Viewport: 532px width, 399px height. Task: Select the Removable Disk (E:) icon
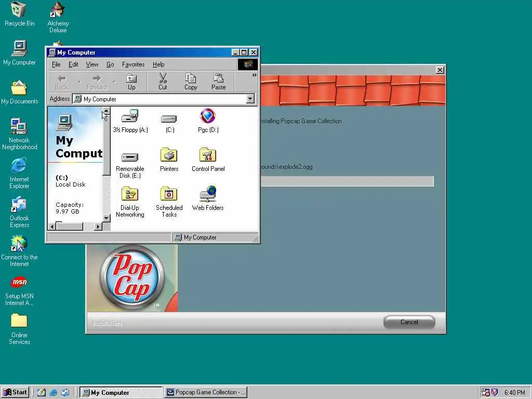[x=129, y=165]
